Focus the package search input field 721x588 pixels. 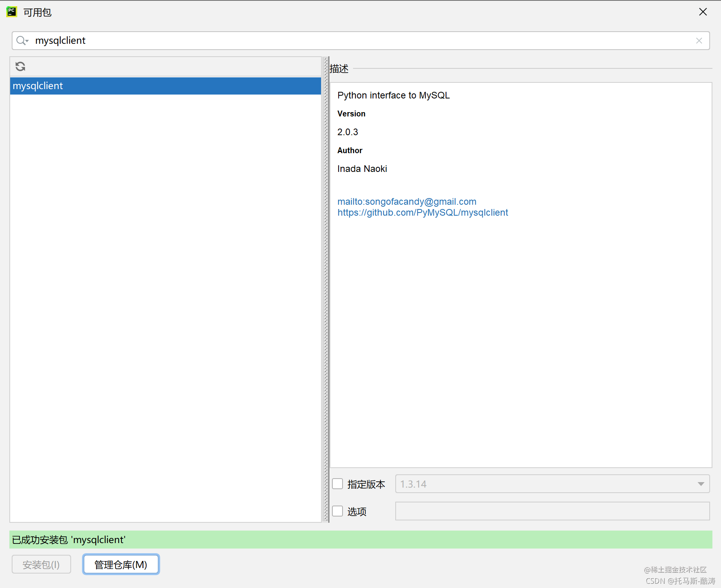click(234, 40)
